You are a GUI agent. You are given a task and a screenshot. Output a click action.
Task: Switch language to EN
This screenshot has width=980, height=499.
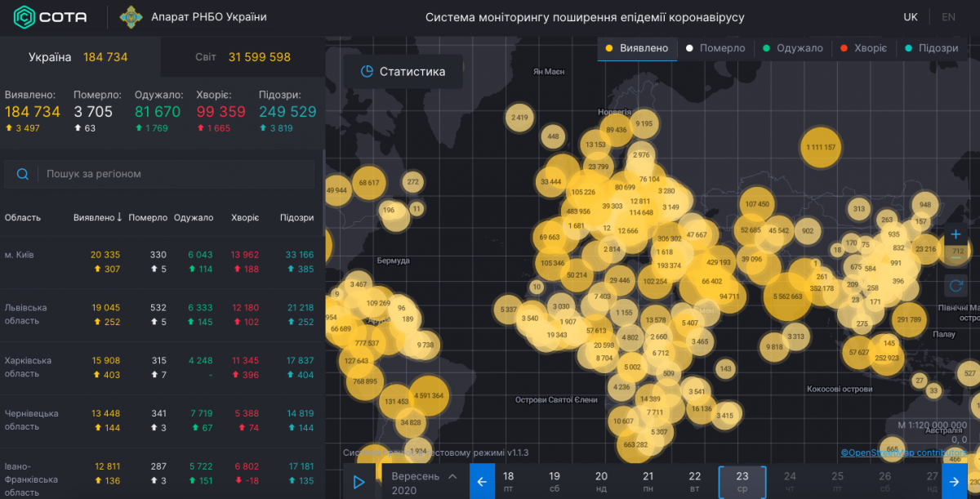pyautogui.click(x=948, y=17)
